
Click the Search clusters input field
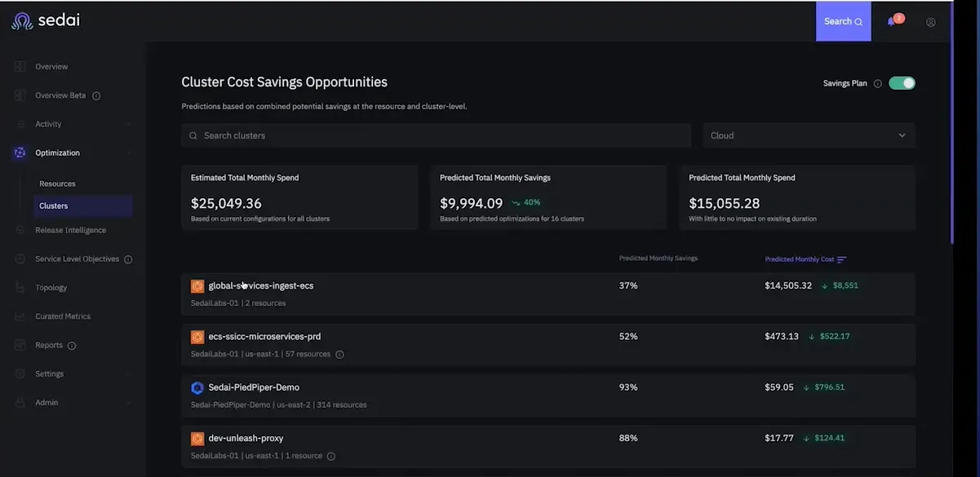(436, 135)
